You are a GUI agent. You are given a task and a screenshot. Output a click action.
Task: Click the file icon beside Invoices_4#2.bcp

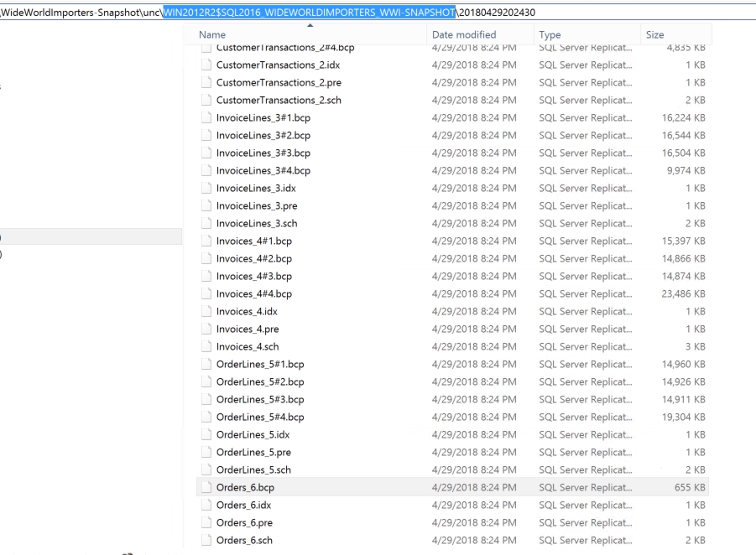pyautogui.click(x=206, y=259)
